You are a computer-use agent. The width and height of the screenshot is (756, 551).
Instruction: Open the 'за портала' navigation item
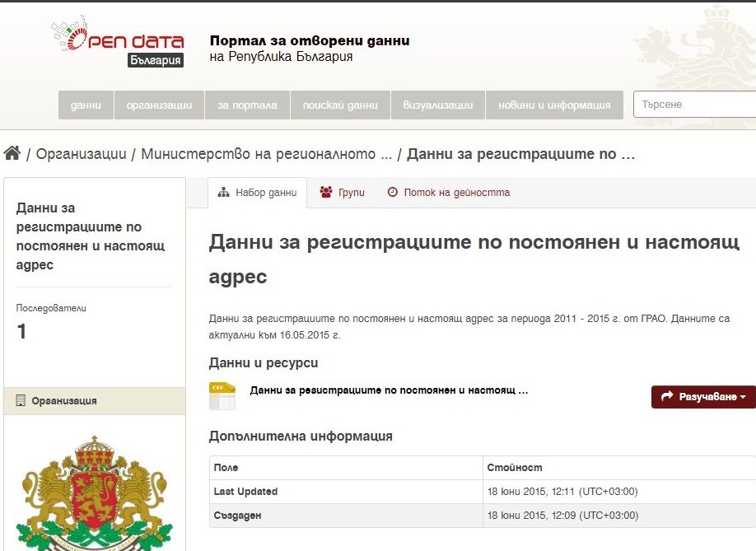(247, 105)
